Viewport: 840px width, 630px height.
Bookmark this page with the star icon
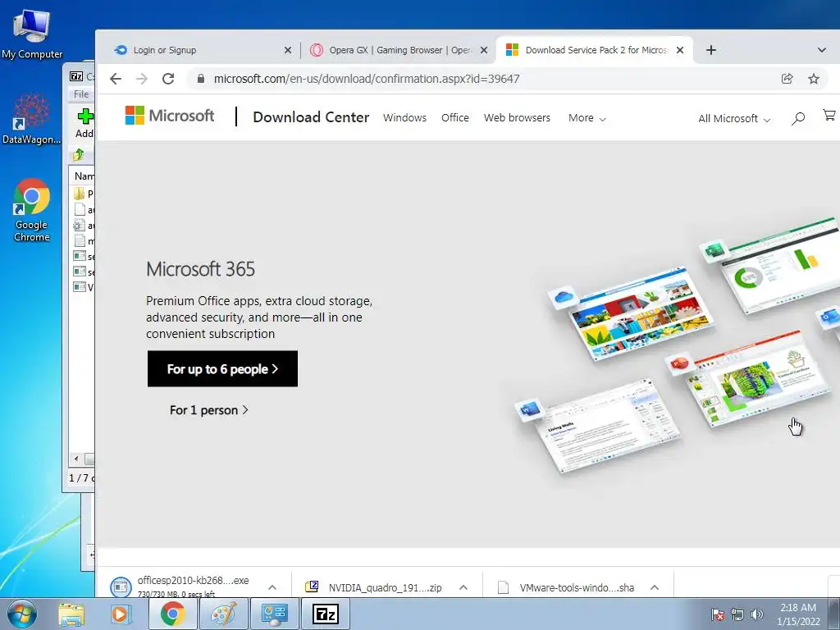point(814,79)
